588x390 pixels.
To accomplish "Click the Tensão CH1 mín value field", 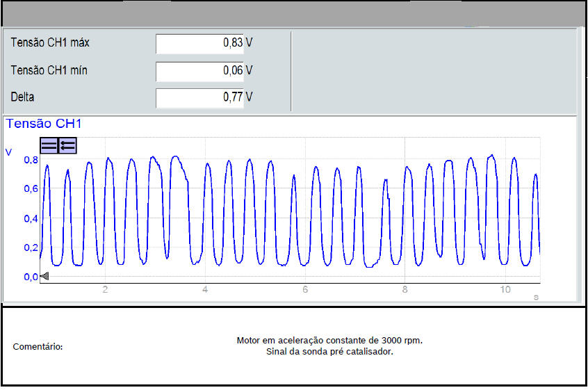I will pyautogui.click(x=204, y=71).
